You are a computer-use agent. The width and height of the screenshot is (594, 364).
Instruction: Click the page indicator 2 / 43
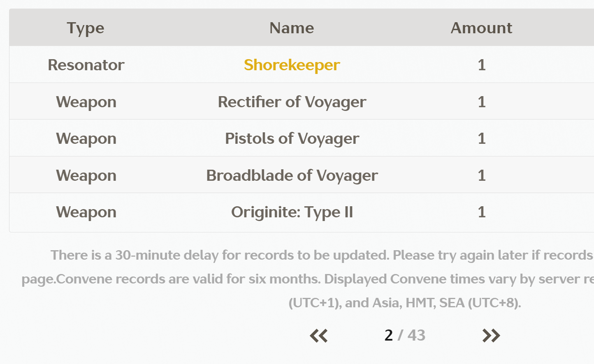(x=405, y=335)
